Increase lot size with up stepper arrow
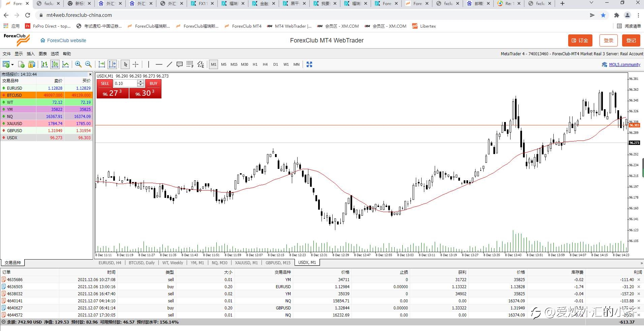 141,82
